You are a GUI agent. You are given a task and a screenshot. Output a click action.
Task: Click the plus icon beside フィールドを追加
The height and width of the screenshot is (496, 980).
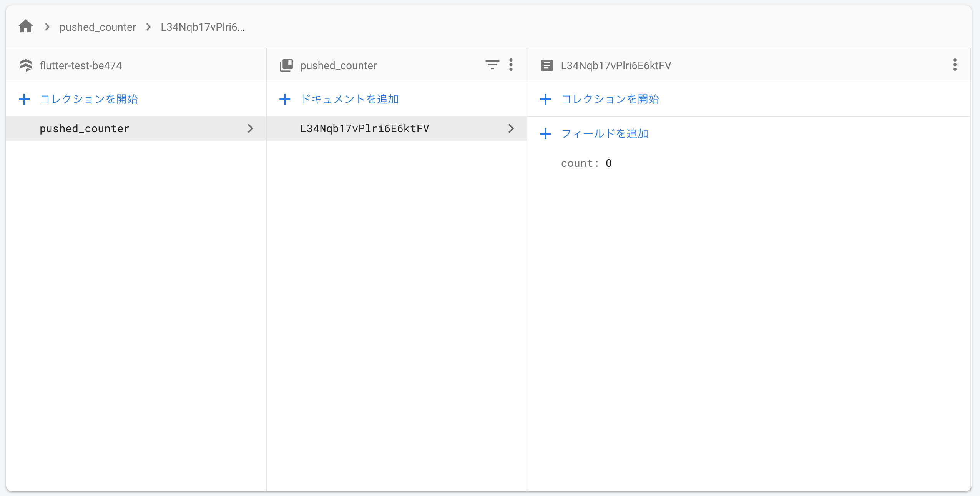[x=545, y=134]
